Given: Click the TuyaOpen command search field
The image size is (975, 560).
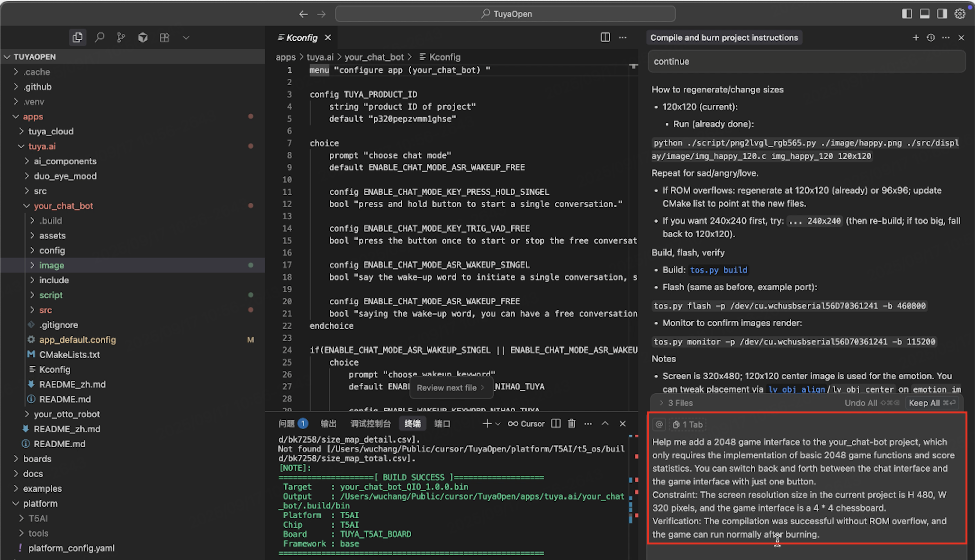Looking at the screenshot, I should (505, 14).
